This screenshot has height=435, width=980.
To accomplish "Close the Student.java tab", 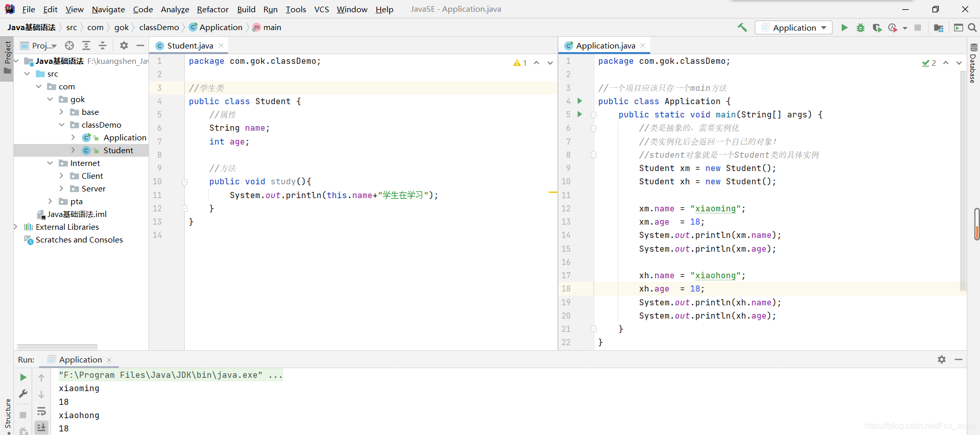I will coord(221,45).
